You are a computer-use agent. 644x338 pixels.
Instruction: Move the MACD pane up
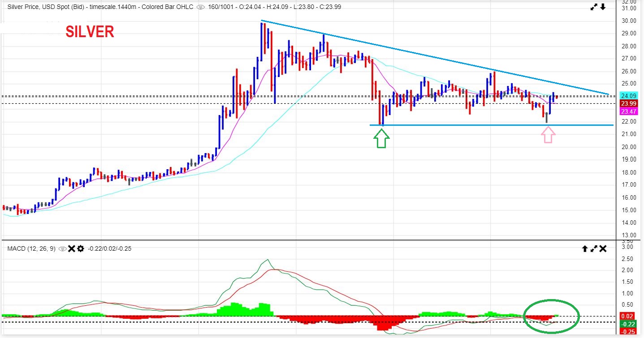click(x=585, y=248)
